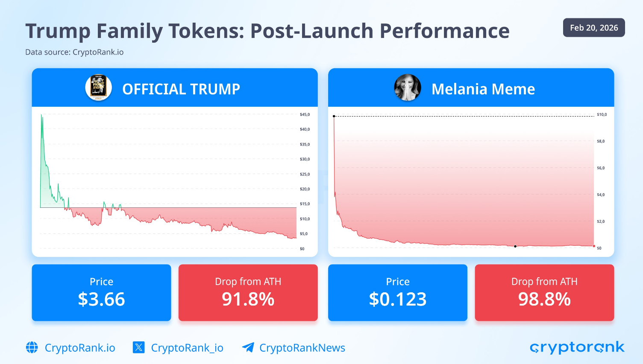Open the CryptoRank_io X handle link
643x364 pixels.
187,348
